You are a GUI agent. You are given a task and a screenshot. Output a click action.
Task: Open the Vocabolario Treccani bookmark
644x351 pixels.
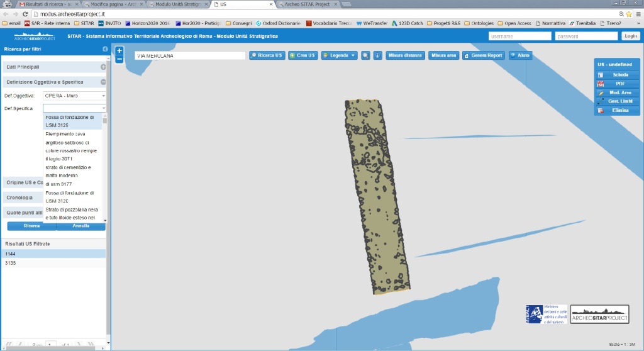(x=330, y=23)
